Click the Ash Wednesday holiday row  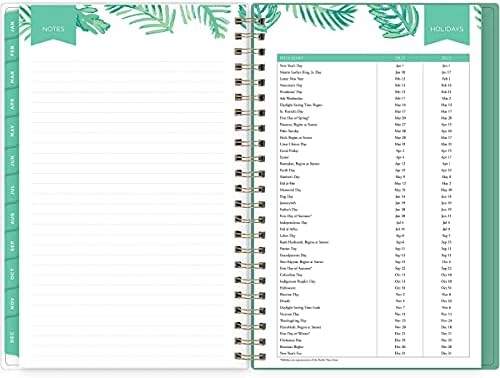pos(373,98)
